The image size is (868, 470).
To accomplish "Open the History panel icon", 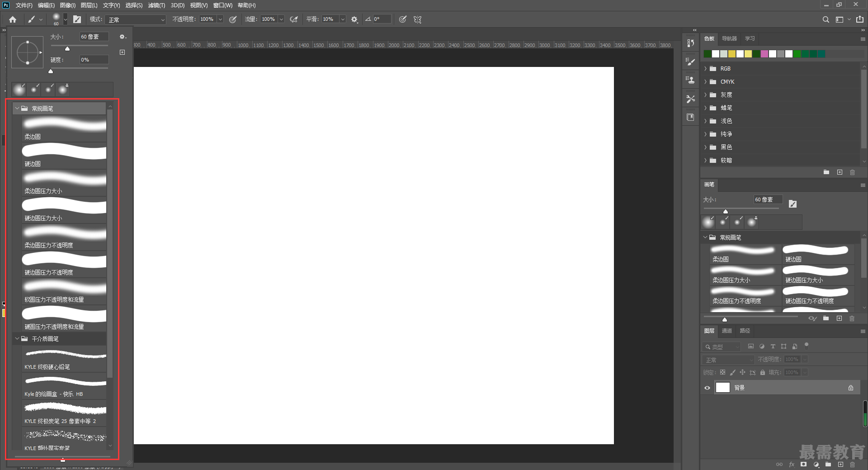I will coord(690,43).
